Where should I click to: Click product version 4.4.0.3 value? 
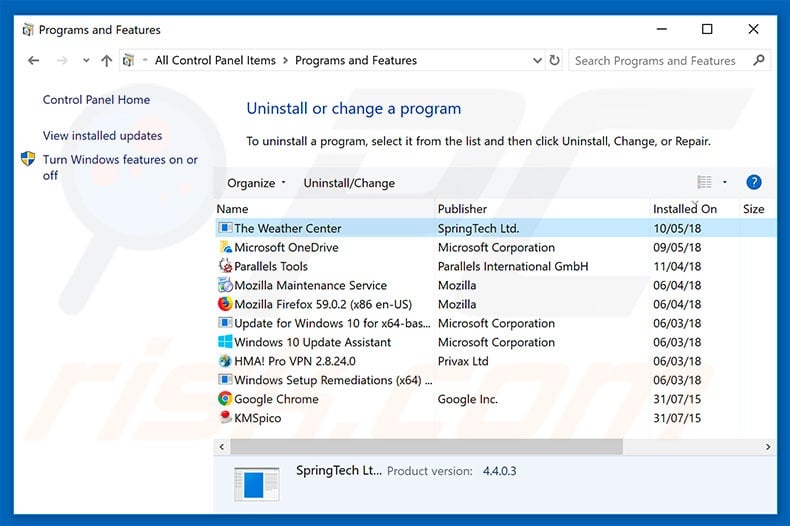click(x=499, y=471)
